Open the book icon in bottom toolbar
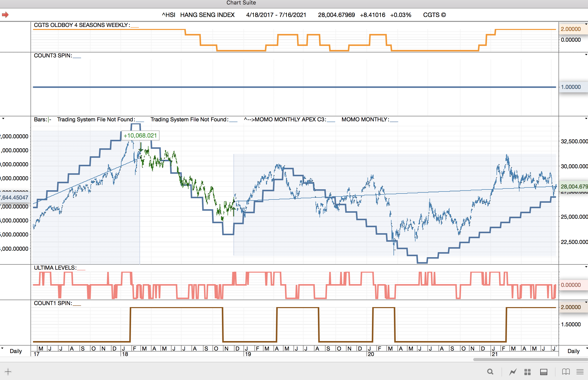The width and height of the screenshot is (588, 380). (x=566, y=372)
